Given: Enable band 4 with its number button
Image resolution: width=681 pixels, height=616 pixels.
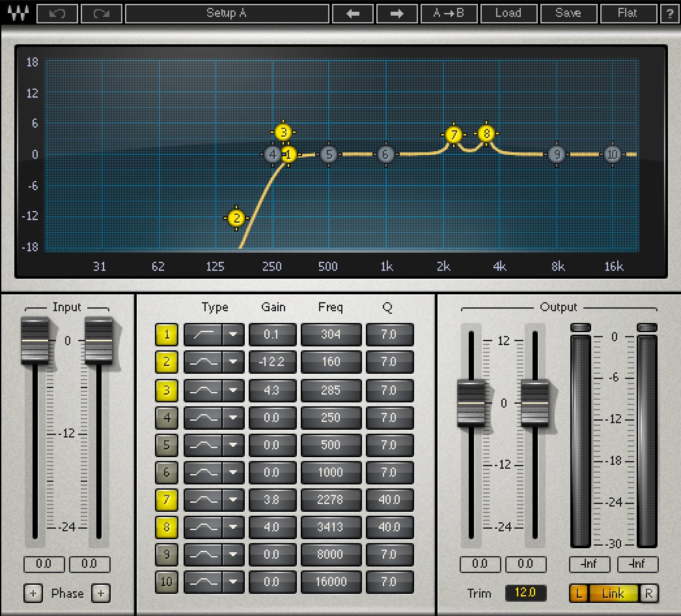Looking at the screenshot, I should [x=167, y=417].
